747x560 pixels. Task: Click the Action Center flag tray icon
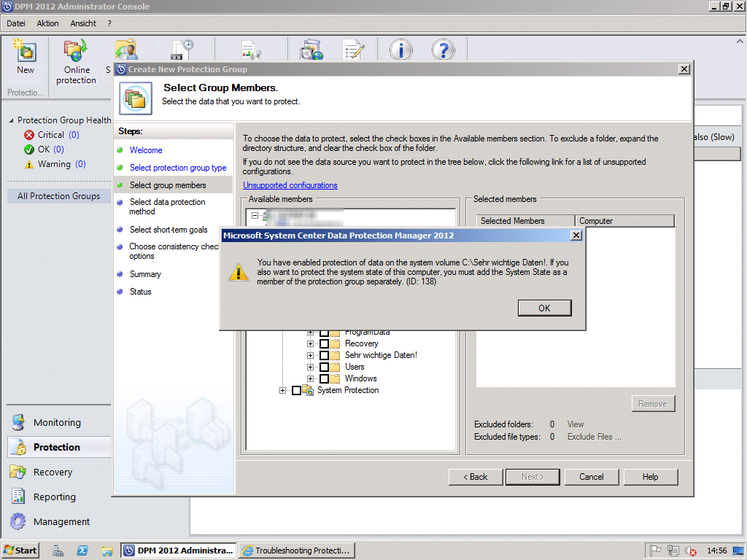tap(656, 551)
